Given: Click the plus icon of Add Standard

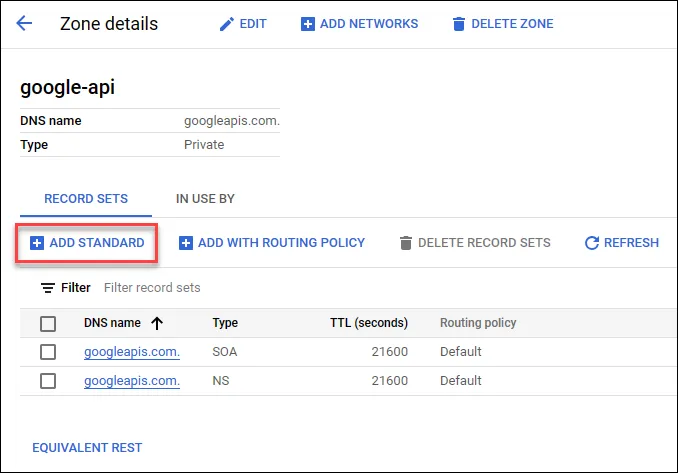Looking at the screenshot, I should tap(37, 243).
